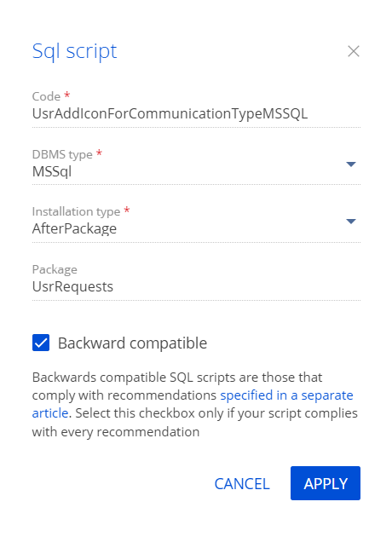Click the Code field label

point(46,96)
